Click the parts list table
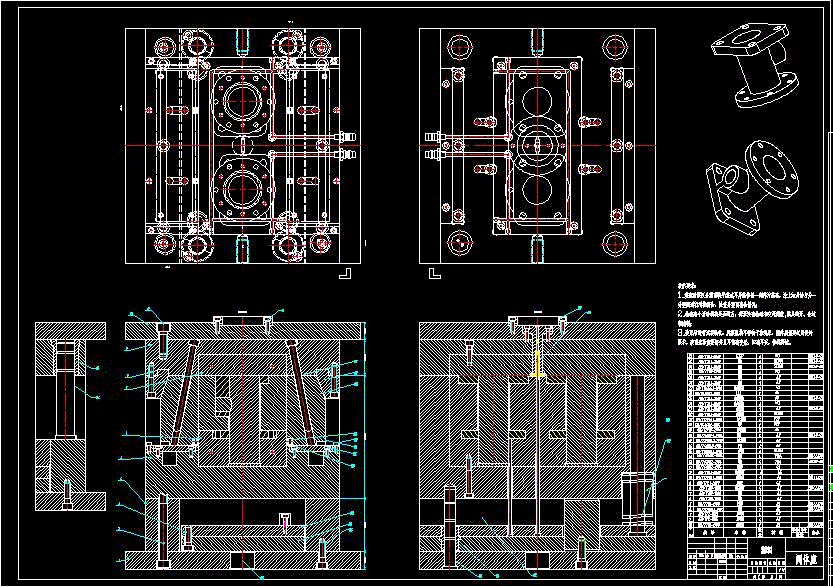Screen dimensions: 833x587 point(755,445)
